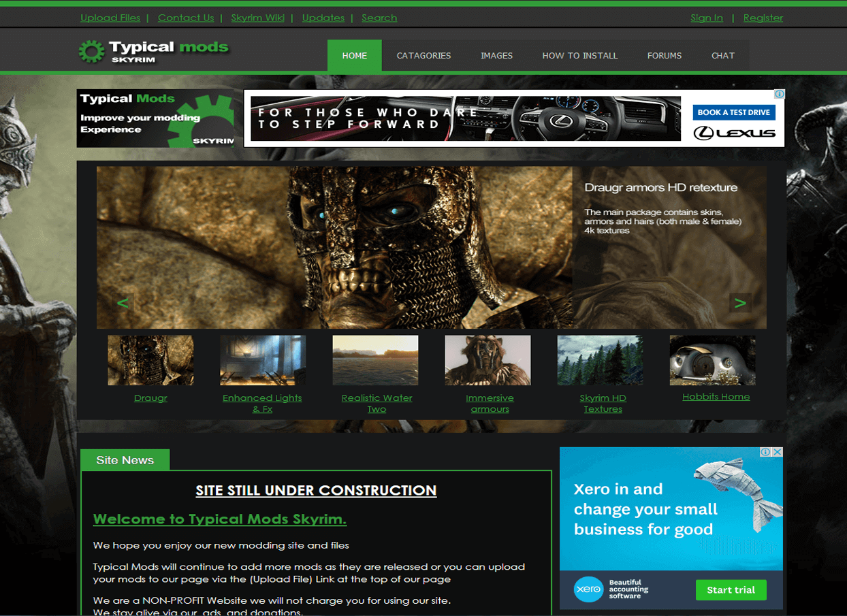Click the Updates link
The height and width of the screenshot is (616, 847).
(x=323, y=18)
